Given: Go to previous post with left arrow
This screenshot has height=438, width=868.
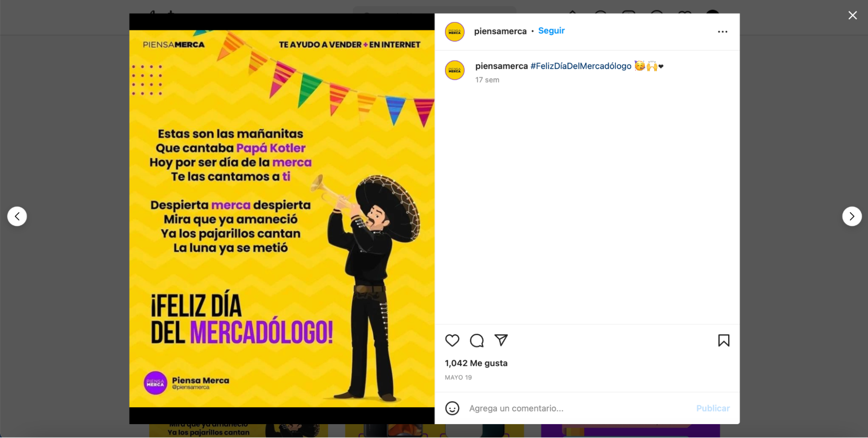Looking at the screenshot, I should point(17,216).
